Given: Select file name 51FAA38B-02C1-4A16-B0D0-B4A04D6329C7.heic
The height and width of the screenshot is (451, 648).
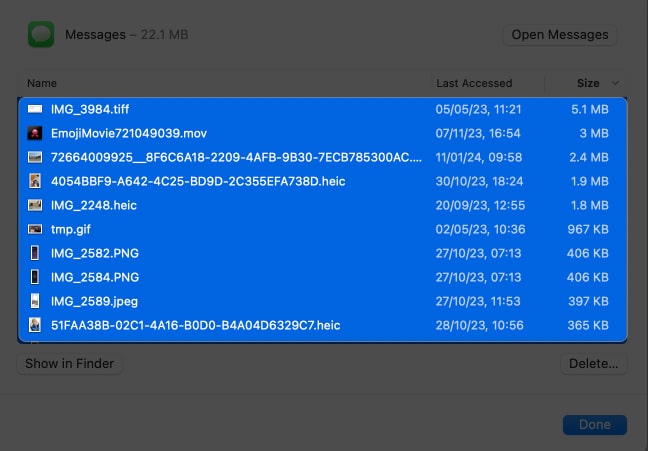Looking at the screenshot, I should click(x=195, y=325).
